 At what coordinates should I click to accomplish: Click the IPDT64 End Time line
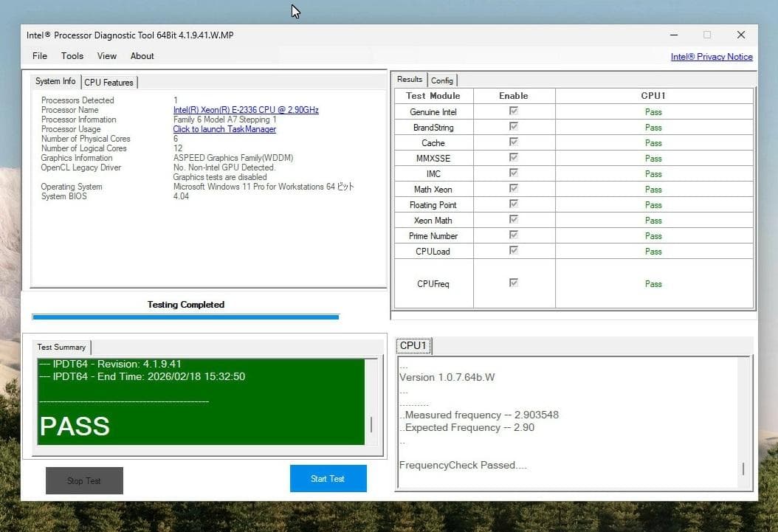tap(142, 376)
